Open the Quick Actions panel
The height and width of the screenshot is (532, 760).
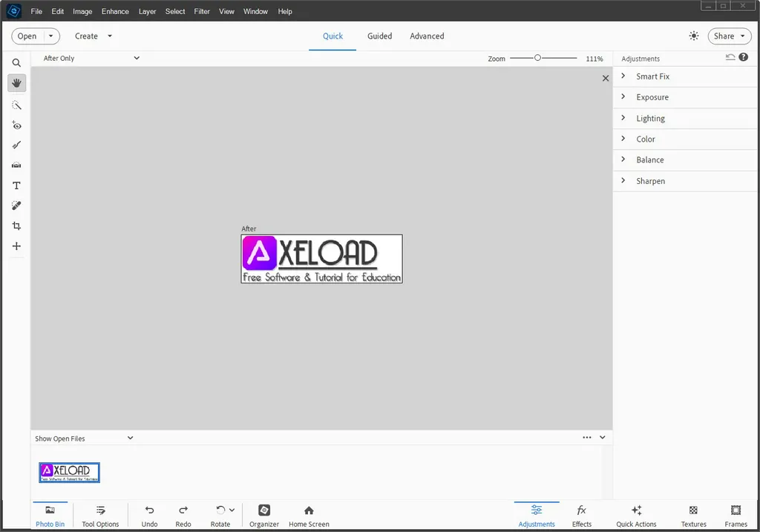[636, 516]
